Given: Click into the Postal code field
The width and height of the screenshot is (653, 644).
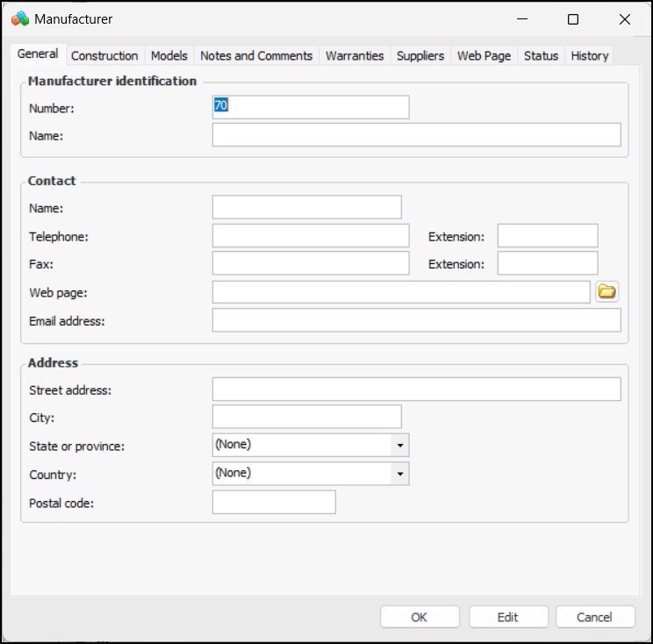Looking at the screenshot, I should pyautogui.click(x=274, y=503).
